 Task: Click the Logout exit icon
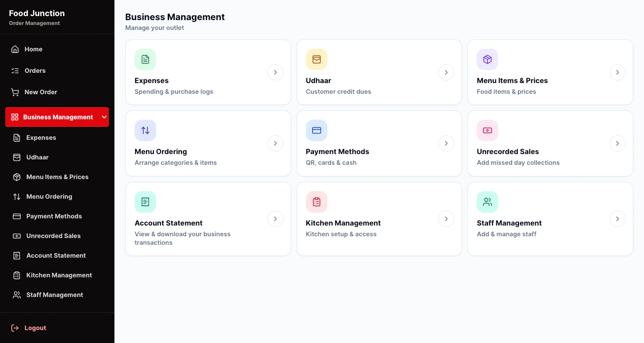(15, 328)
